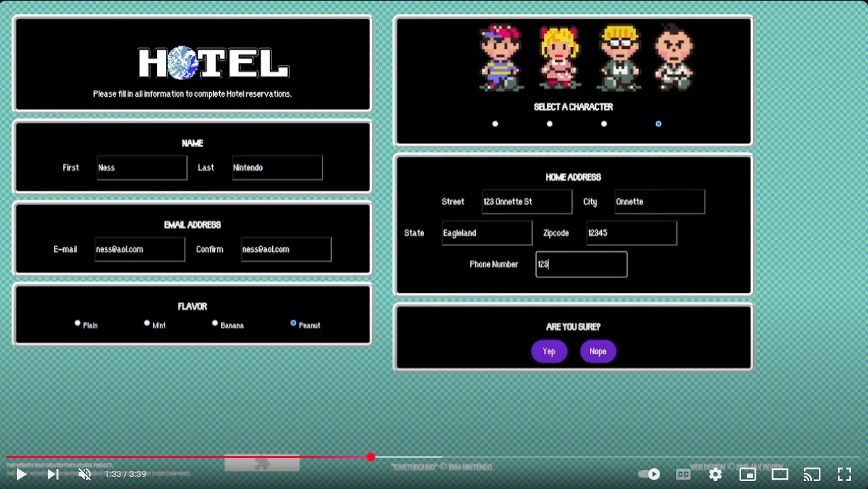Select the Ness character sprite
Image resolution: width=868 pixels, height=489 pixels.
(501, 58)
